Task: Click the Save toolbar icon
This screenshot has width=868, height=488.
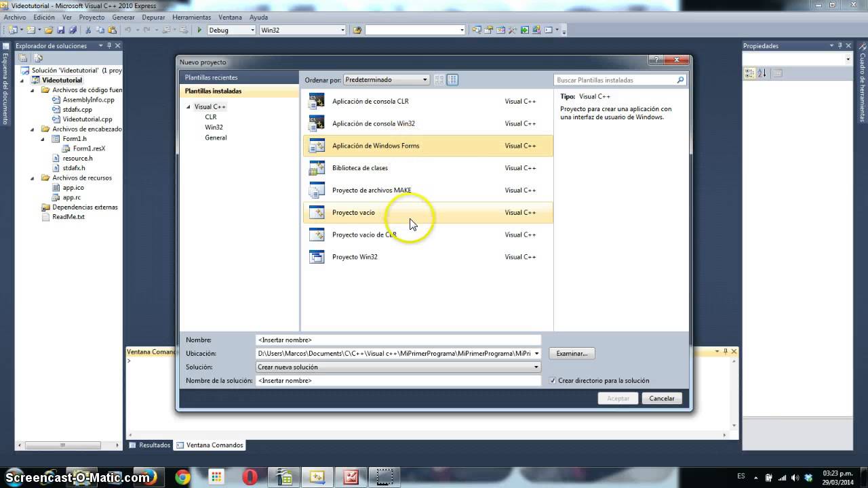Action: 60,30
